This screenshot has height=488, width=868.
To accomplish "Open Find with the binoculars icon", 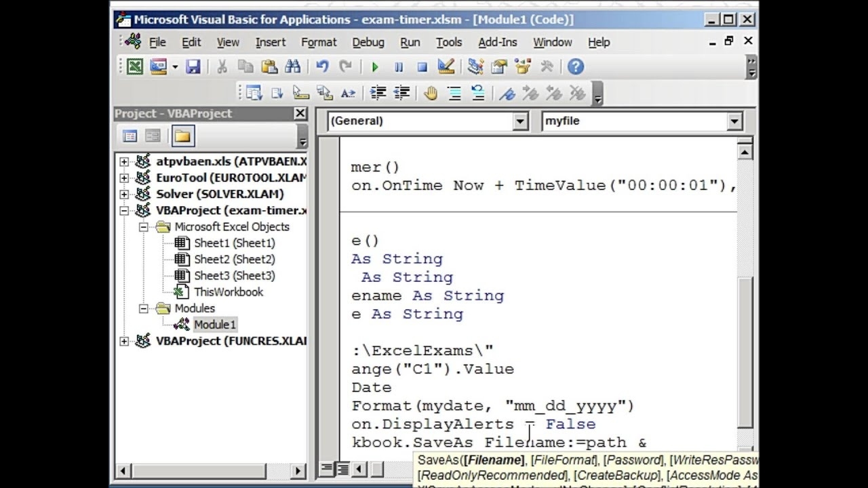I will pyautogui.click(x=292, y=66).
